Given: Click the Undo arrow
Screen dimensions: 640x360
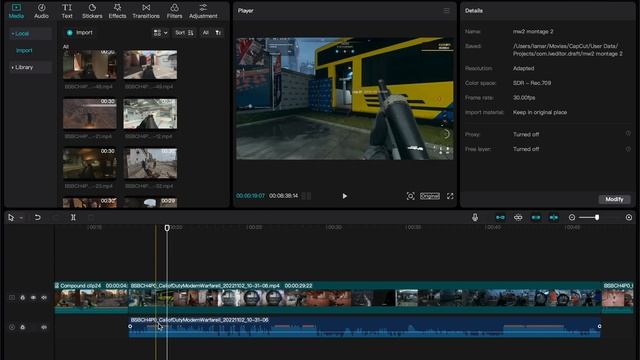Looking at the screenshot, I should 38,218.
